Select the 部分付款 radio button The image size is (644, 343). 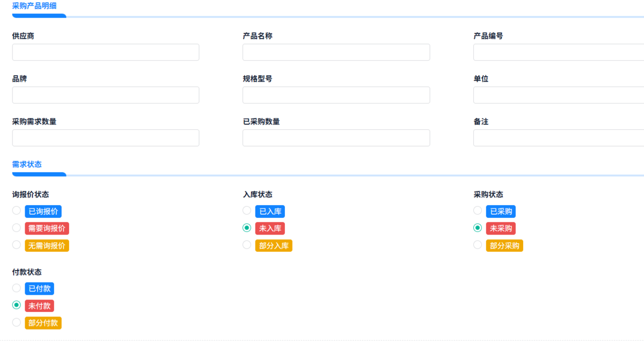click(x=17, y=322)
